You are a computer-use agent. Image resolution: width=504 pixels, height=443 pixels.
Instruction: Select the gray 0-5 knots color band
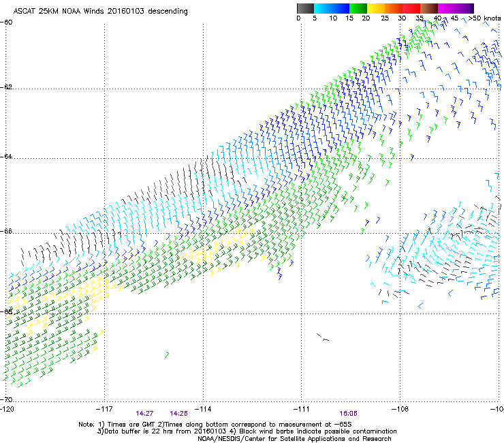pyautogui.click(x=305, y=8)
